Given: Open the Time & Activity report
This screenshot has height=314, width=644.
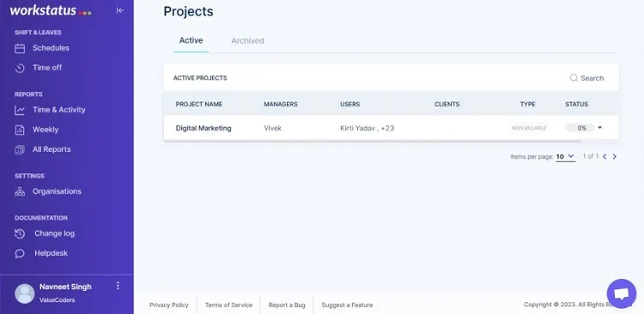Looking at the screenshot, I should click(59, 110).
